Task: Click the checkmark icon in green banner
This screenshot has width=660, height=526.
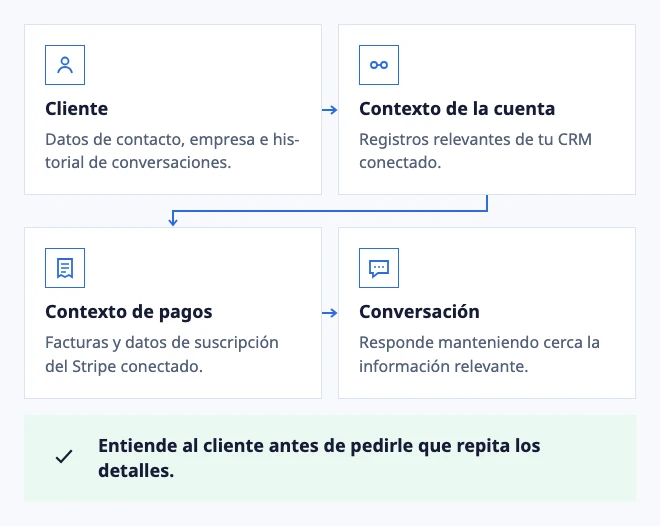Action: [x=64, y=457]
